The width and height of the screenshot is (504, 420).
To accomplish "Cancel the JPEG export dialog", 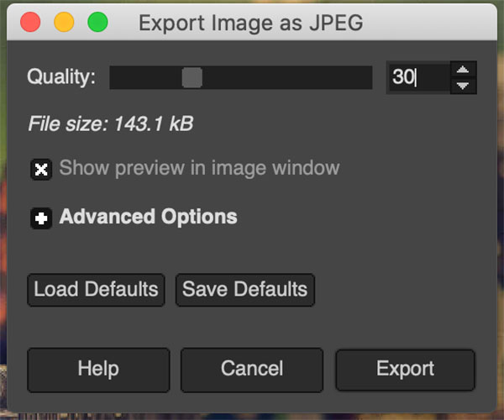I will [x=251, y=369].
